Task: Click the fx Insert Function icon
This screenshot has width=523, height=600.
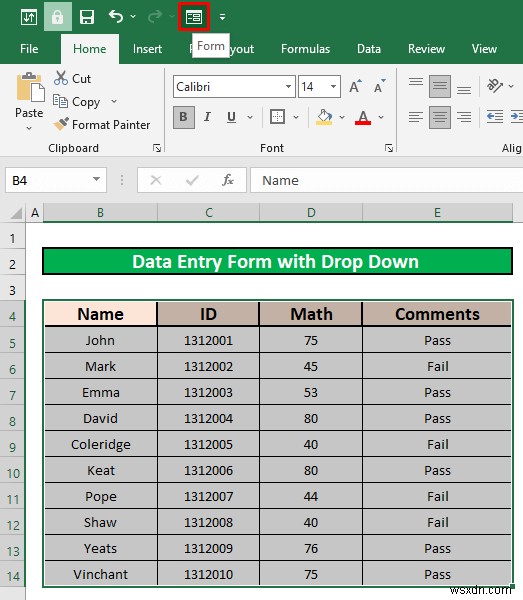Action: point(228,180)
